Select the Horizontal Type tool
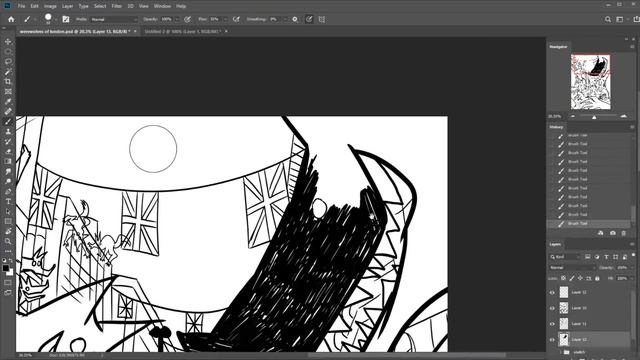Viewport: 640px width, 360px height. tap(8, 201)
